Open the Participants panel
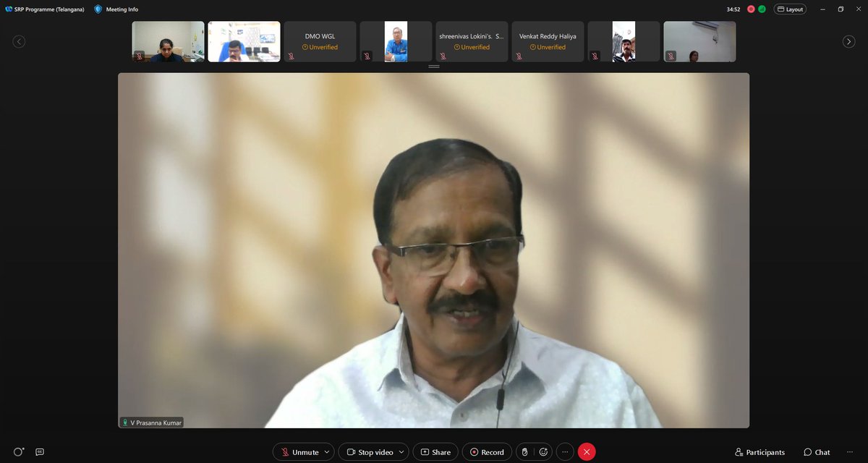This screenshot has width=868, height=463. point(759,452)
